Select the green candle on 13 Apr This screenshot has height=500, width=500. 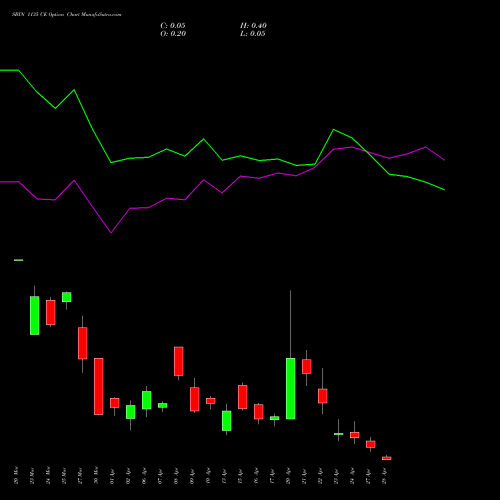227,421
